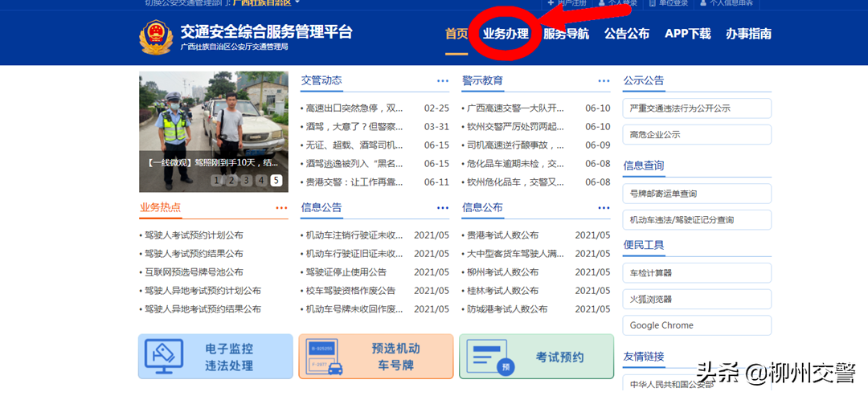Image resolution: width=868 pixels, height=396 pixels.
Task: Click 个人信息申诉 in top bar
Action: pyautogui.click(x=725, y=2)
